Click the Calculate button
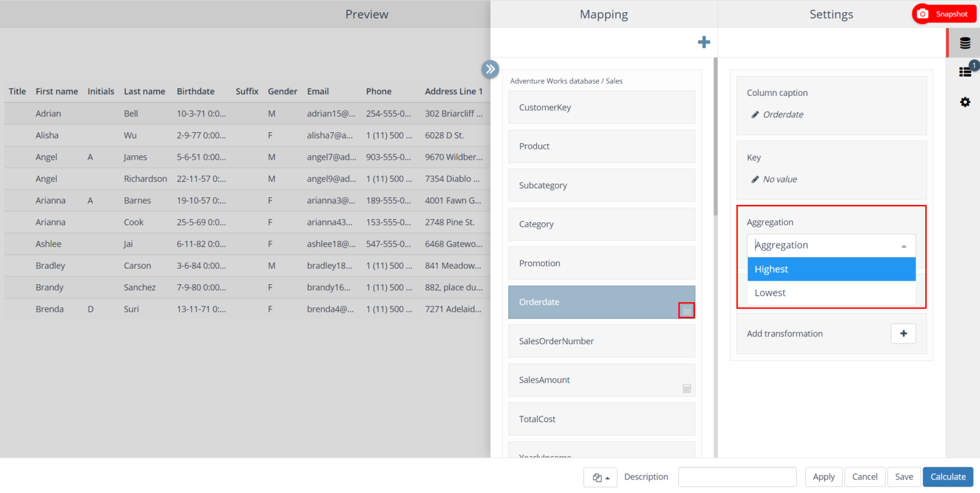 (x=948, y=477)
